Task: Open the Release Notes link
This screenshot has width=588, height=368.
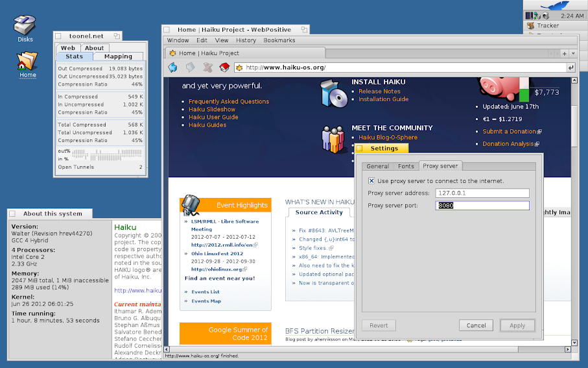Action: pos(379,92)
